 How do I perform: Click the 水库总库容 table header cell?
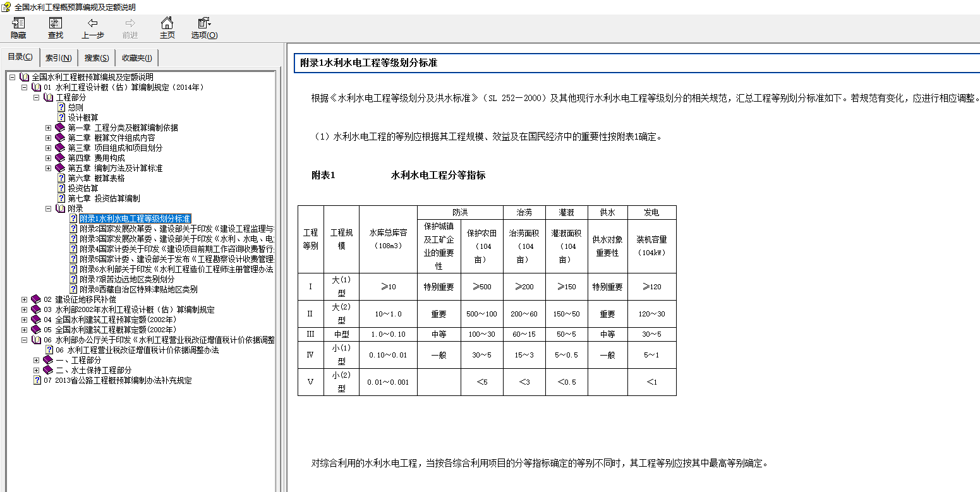[x=388, y=239]
